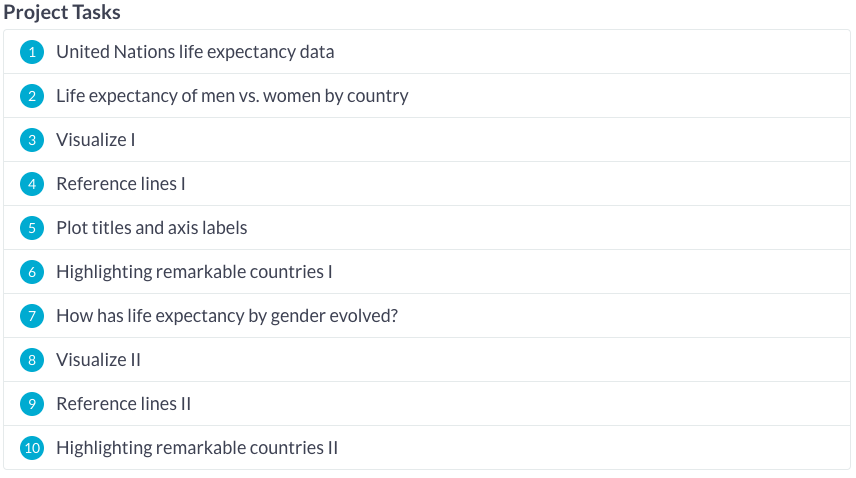Click the number 6 task badge
This screenshot has height=478, width=856.
32,272
